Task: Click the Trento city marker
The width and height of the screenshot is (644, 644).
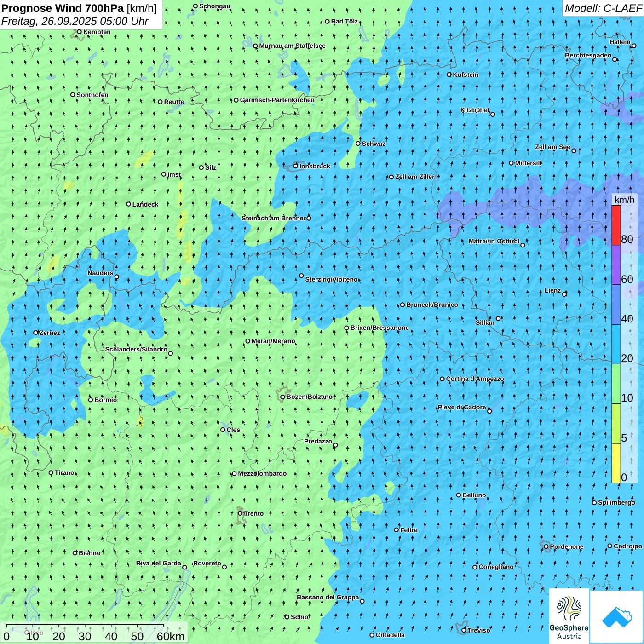Action: coord(240,513)
